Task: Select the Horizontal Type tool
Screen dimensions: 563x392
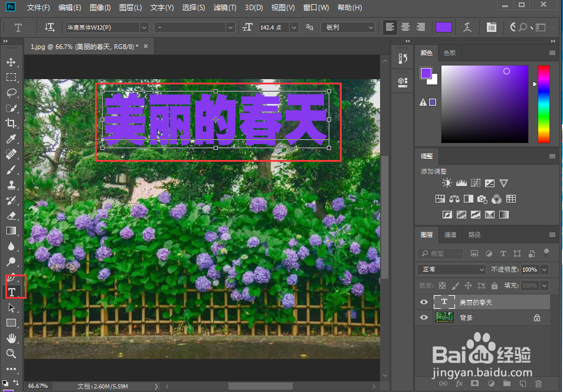Action: (x=12, y=292)
